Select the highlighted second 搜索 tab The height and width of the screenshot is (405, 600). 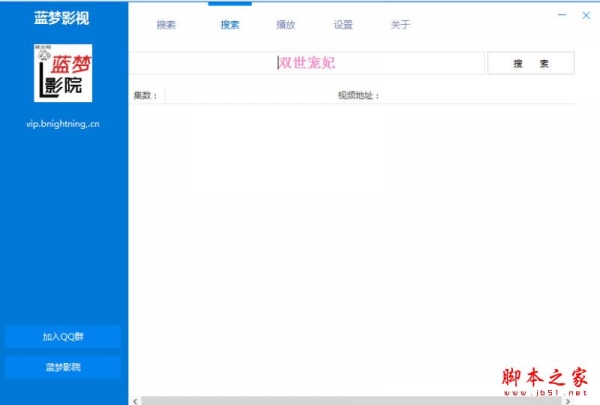(230, 25)
